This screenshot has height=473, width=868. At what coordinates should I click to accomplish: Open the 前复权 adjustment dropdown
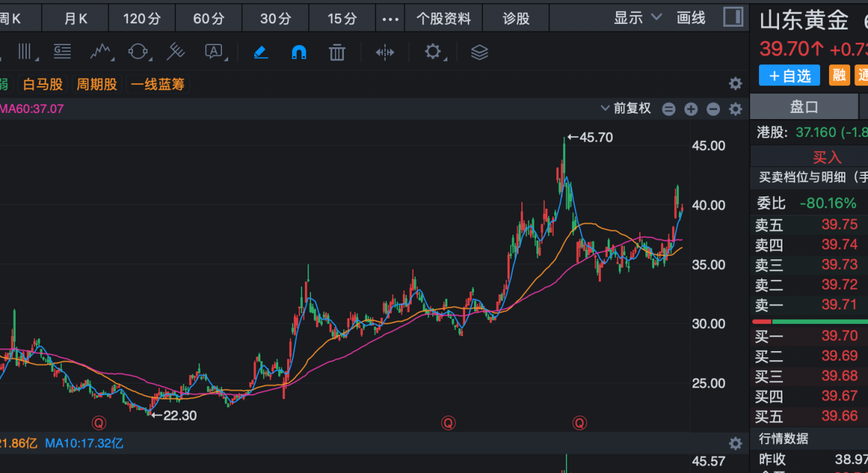[x=625, y=108]
